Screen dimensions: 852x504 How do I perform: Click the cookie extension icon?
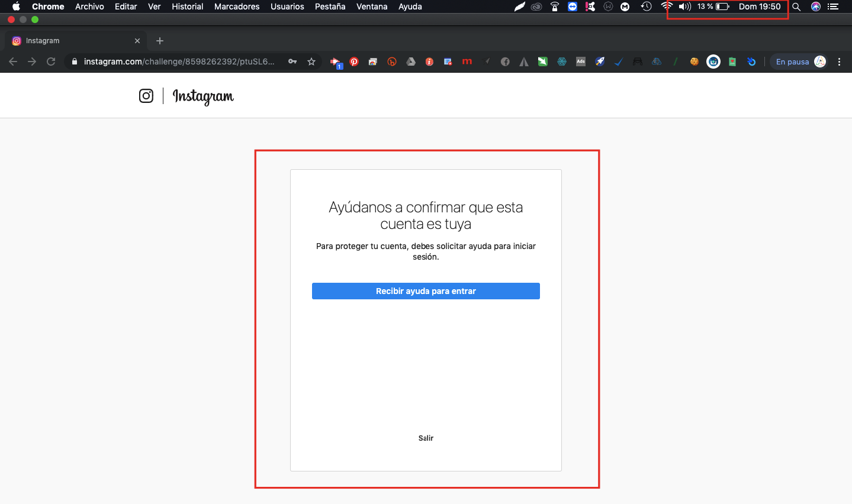[695, 62]
